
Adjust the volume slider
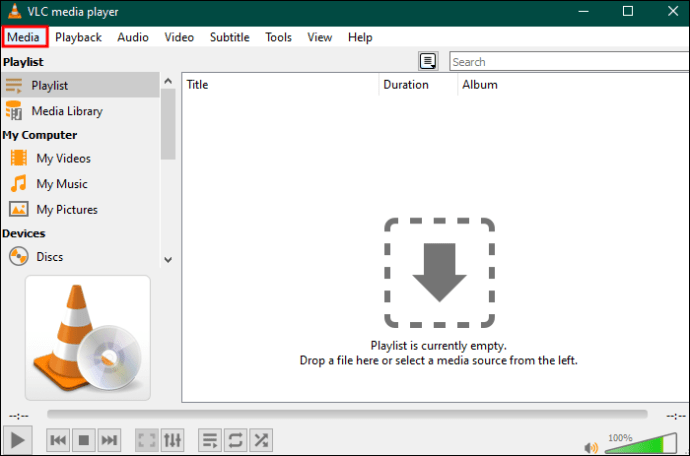tap(640, 443)
